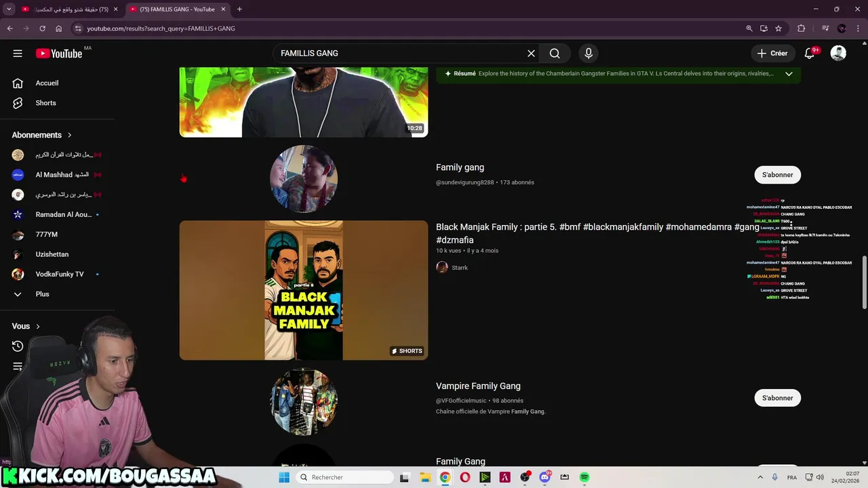868x488 pixels.
Task: Open the Starrk channel link
Action: [x=460, y=268]
